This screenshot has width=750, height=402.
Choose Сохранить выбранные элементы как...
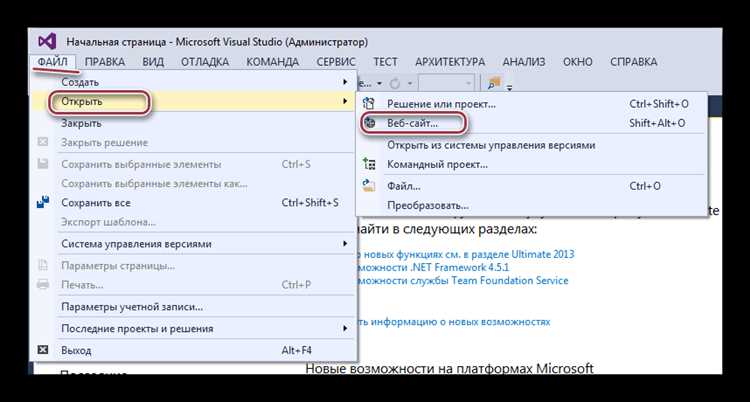pos(193,183)
